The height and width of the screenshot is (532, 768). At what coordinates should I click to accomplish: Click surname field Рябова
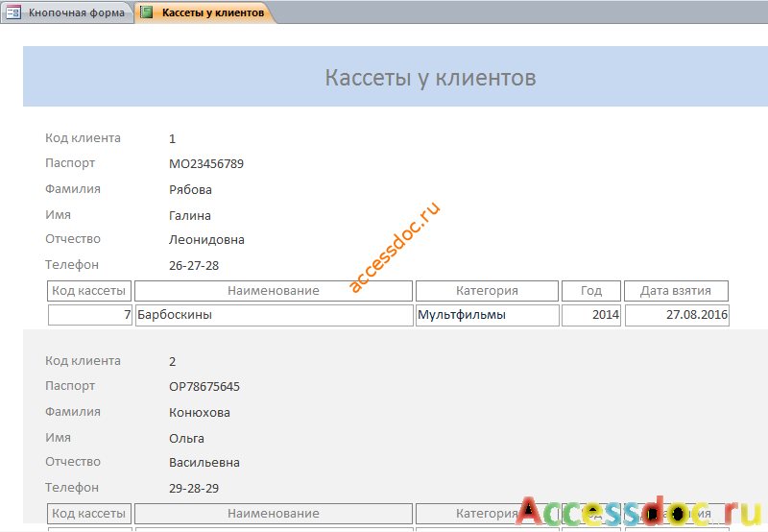pos(190,189)
